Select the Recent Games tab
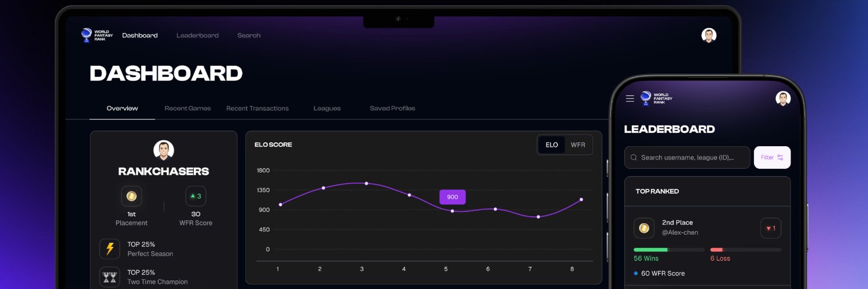 [187, 108]
